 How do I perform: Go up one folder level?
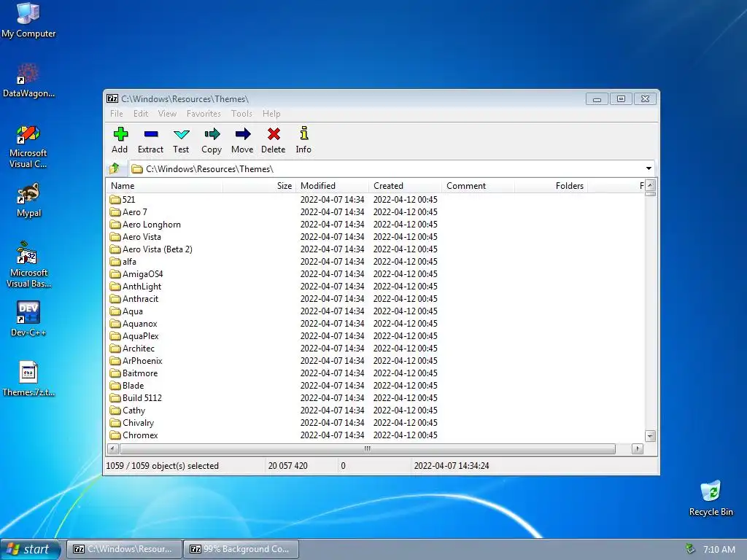115,168
